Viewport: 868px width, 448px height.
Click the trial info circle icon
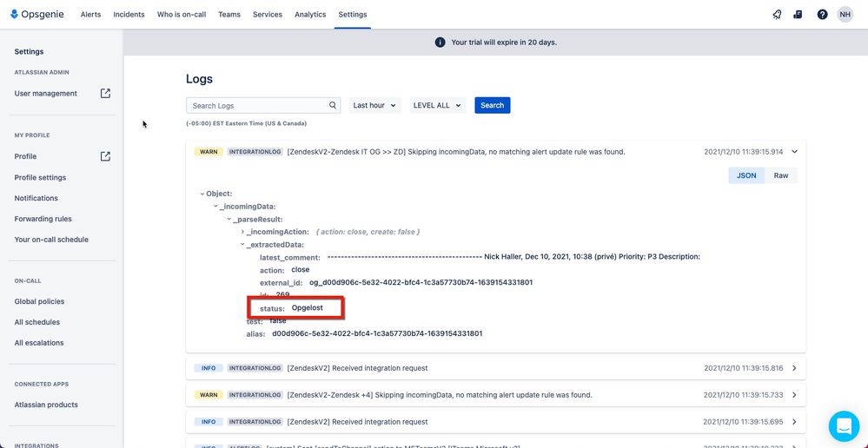tap(441, 42)
